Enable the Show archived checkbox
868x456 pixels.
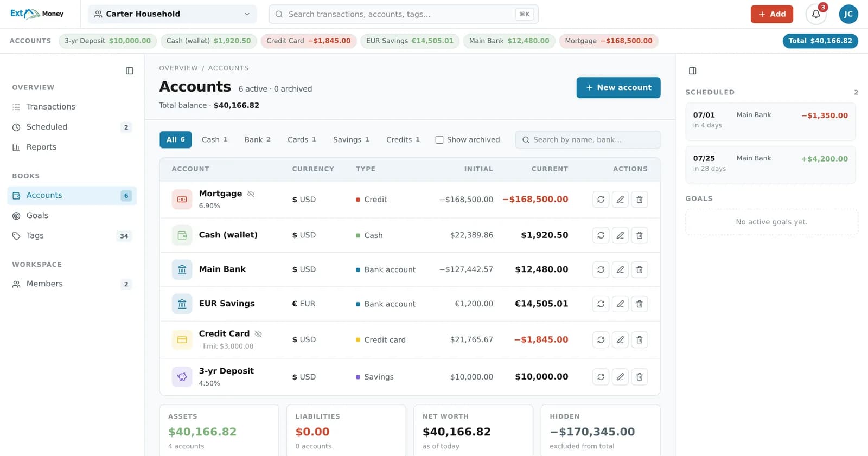[439, 140]
